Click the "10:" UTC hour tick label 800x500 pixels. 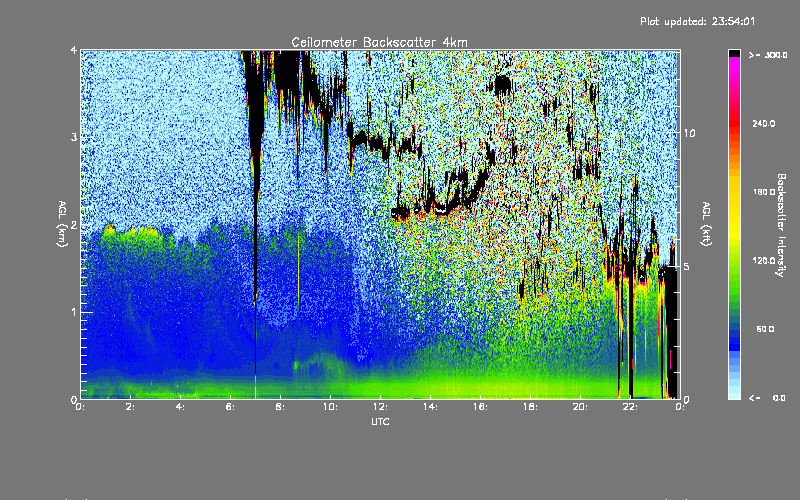coord(330,407)
